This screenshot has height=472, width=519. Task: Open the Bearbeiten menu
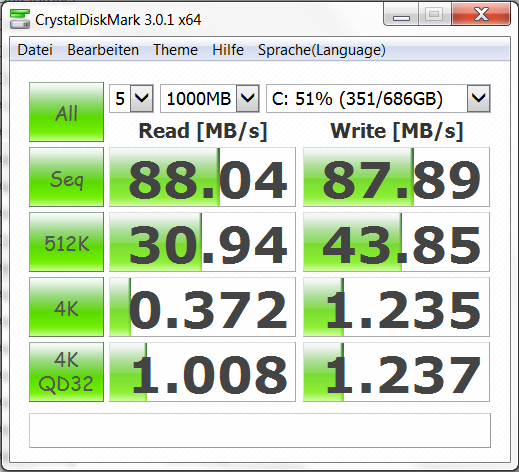point(103,50)
